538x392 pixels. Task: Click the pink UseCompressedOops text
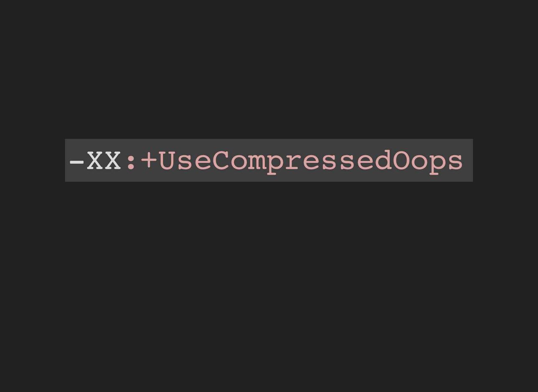click(311, 162)
